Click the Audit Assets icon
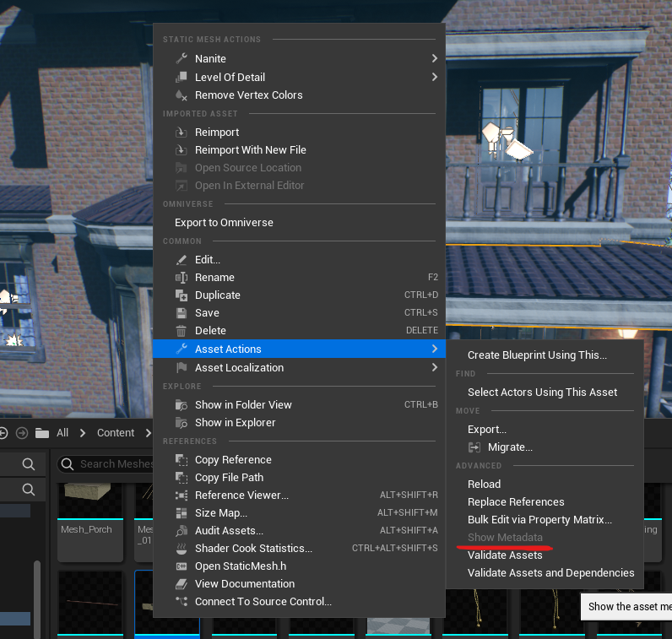 [182, 531]
